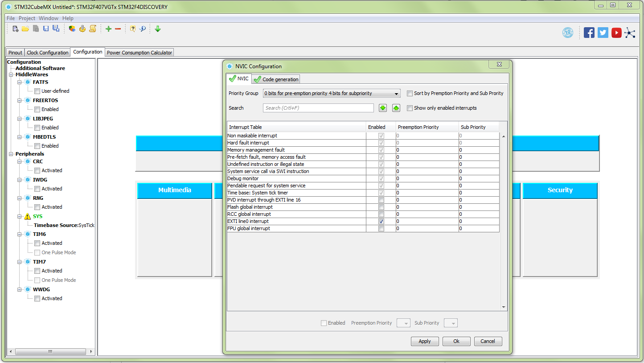Open the ST Twitter page icon
The height and width of the screenshot is (363, 644).
(603, 33)
